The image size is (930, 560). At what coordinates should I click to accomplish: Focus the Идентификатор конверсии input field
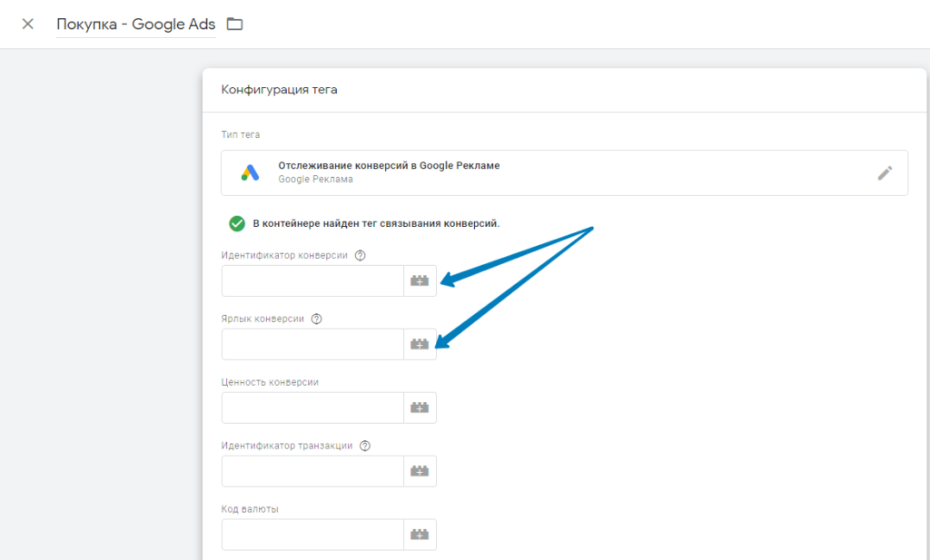(312, 280)
